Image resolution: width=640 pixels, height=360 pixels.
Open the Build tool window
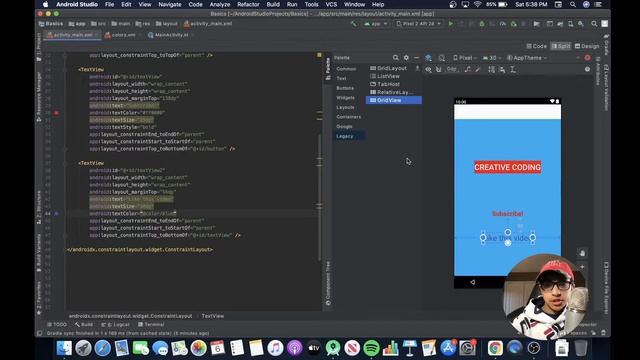[x=84, y=324]
